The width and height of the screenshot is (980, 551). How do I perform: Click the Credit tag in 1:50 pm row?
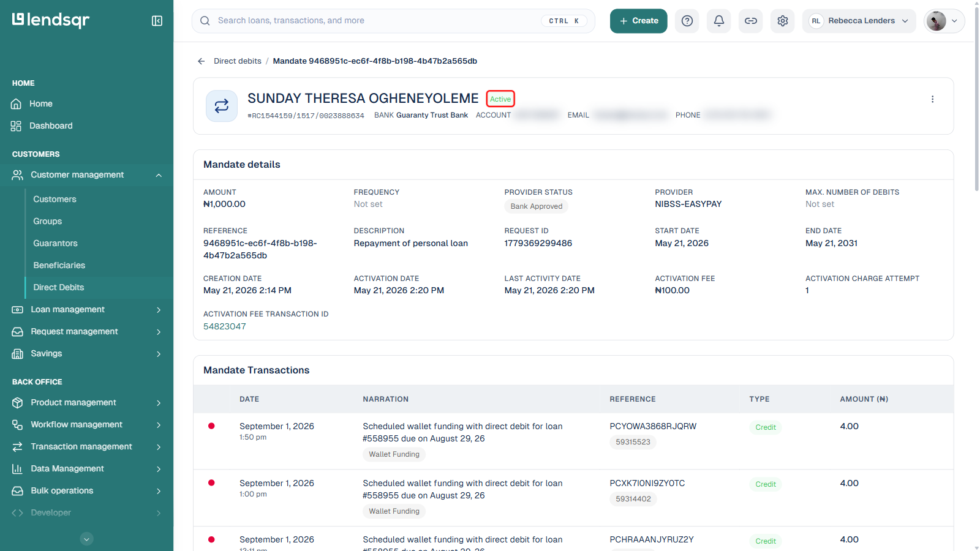point(766,427)
